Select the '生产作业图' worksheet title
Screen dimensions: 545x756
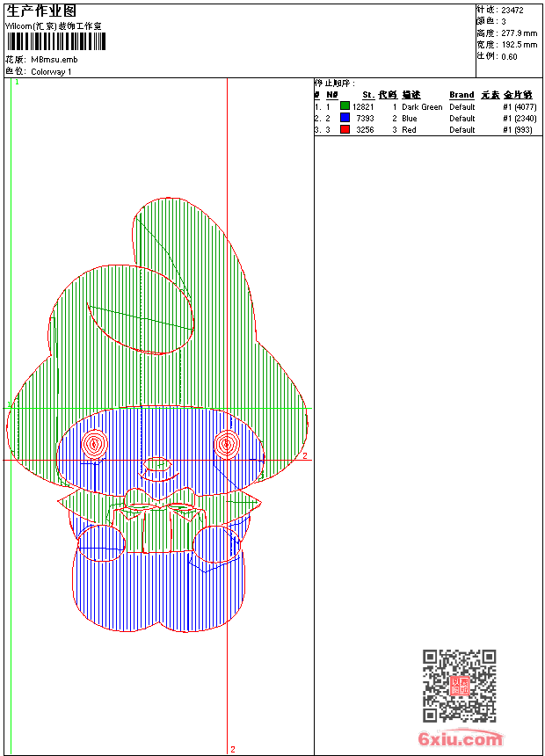(41, 11)
